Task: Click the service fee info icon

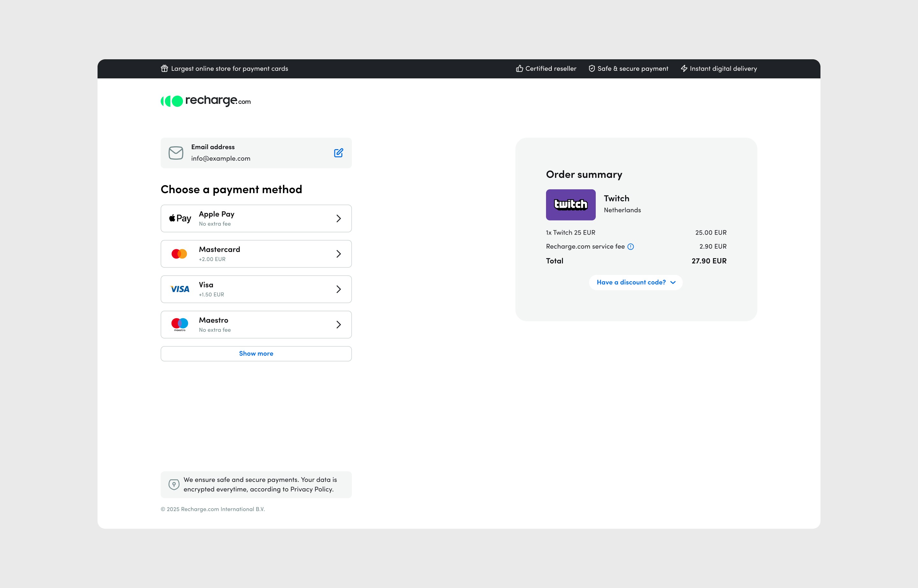Action: click(630, 247)
